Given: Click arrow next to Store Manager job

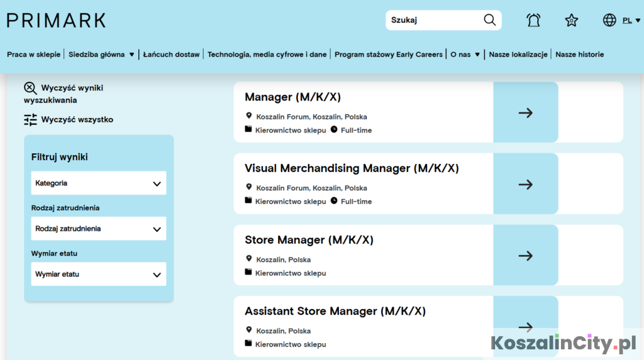Looking at the screenshot, I should pyautogui.click(x=525, y=256).
